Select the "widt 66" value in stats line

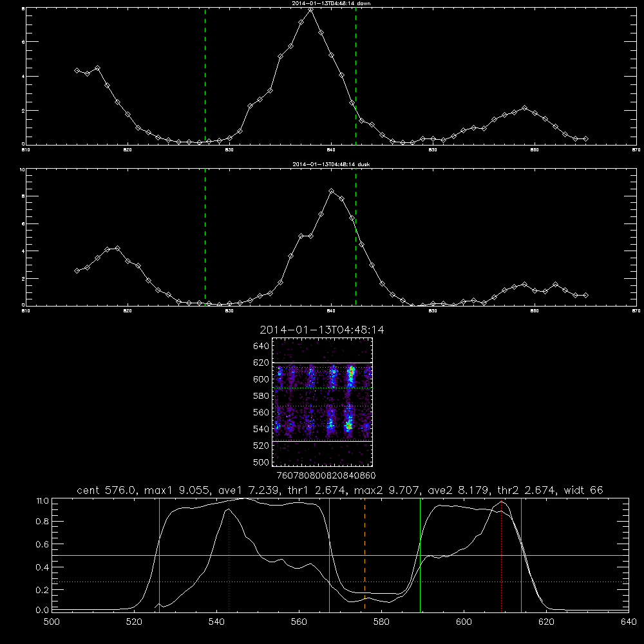[x=583, y=490]
